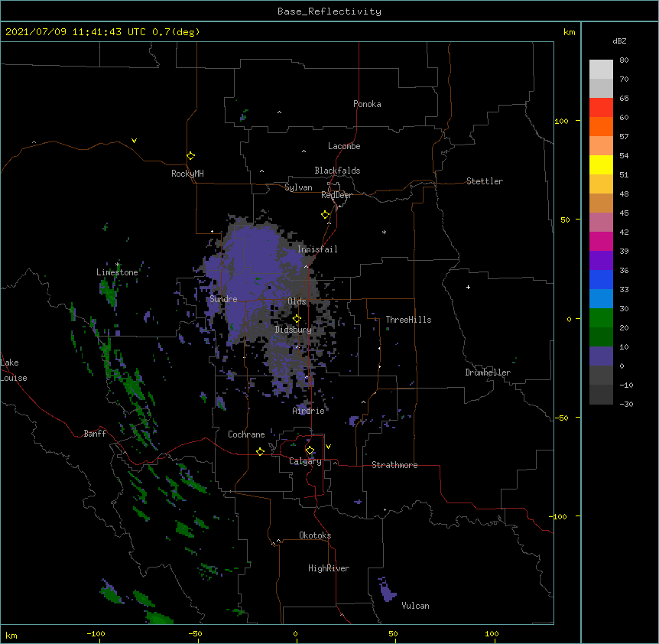Click the Sylvan label

[x=298, y=187]
